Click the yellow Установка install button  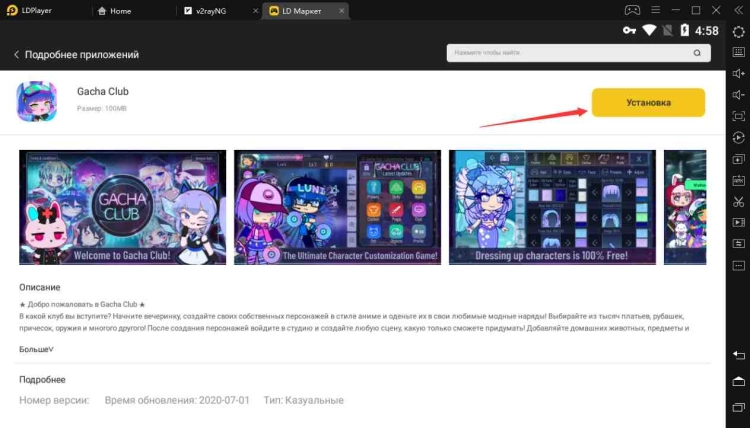(648, 102)
